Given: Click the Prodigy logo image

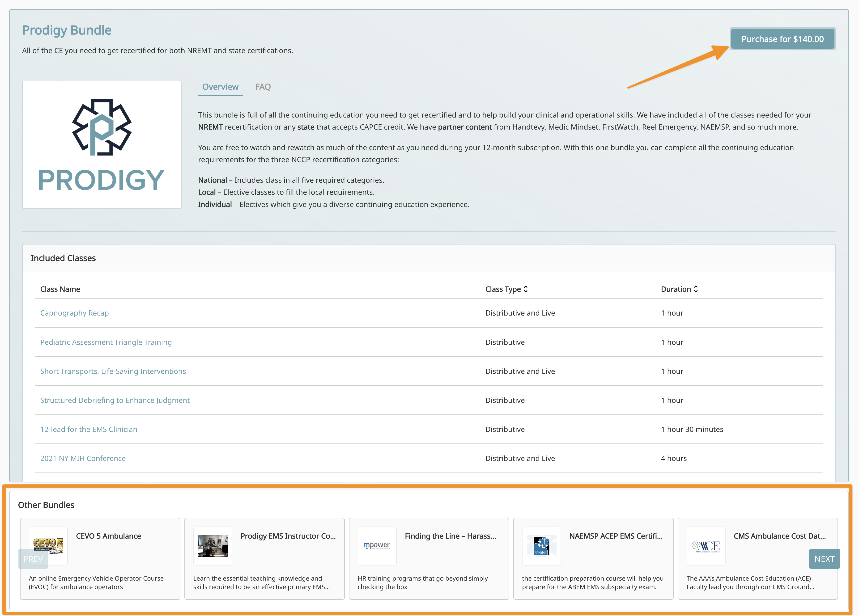Looking at the screenshot, I should click(x=102, y=145).
